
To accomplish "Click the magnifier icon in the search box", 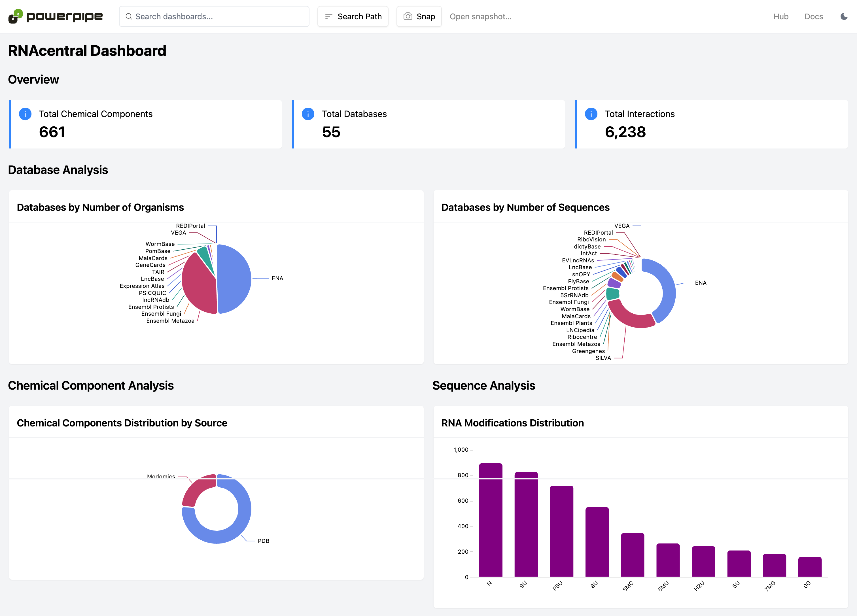I will pos(129,16).
